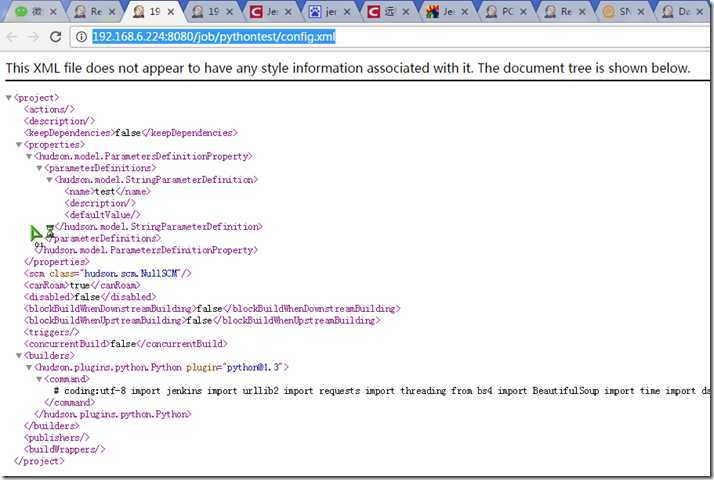Open the red C tab with '远'

[x=388, y=11]
